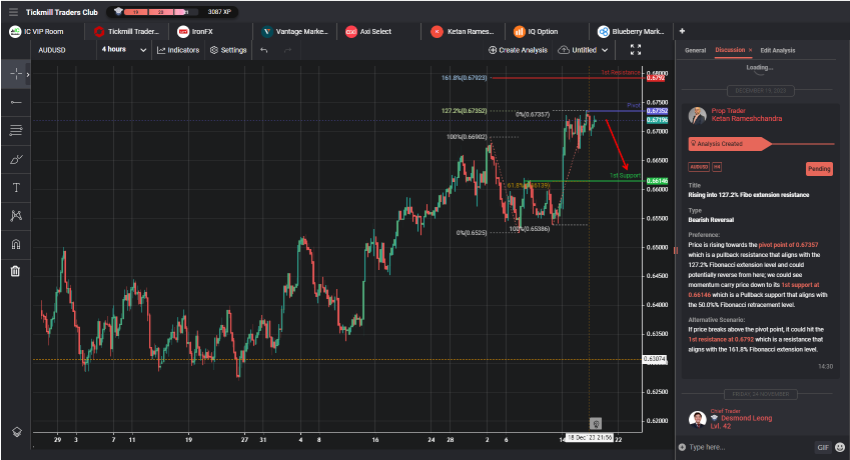Open the Edit Analysis tab
Screen dimensions: 850x460
coord(777,50)
